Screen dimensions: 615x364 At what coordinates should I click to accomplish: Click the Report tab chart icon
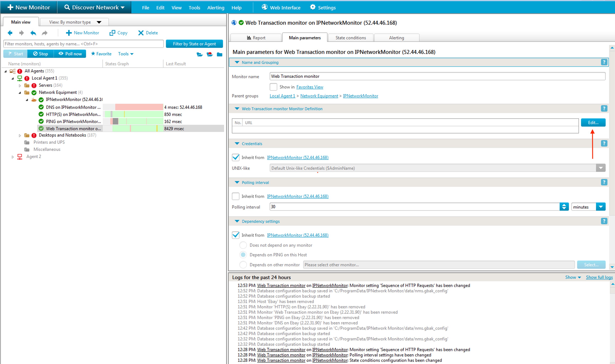[x=249, y=38]
